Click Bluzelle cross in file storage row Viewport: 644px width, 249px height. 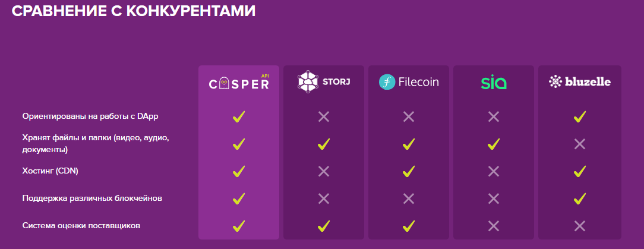click(x=579, y=144)
